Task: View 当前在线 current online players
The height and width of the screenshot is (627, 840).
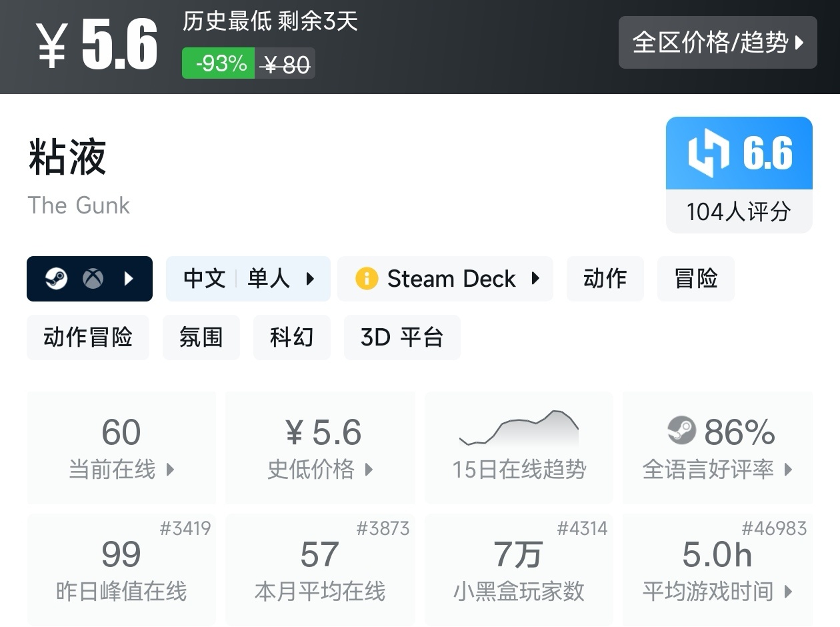Action: (x=121, y=448)
